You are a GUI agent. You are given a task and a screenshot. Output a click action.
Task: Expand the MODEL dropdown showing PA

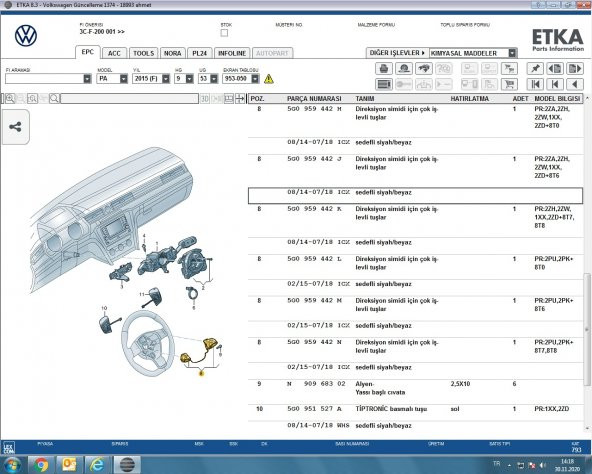(x=123, y=79)
